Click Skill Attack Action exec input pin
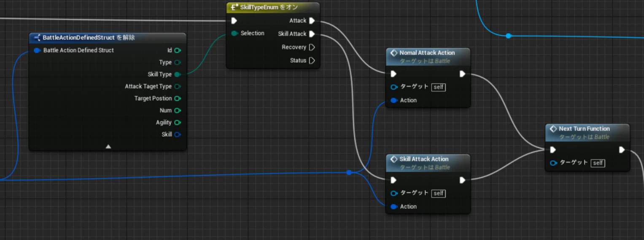Screen dimensions: 644x240 (x=393, y=180)
